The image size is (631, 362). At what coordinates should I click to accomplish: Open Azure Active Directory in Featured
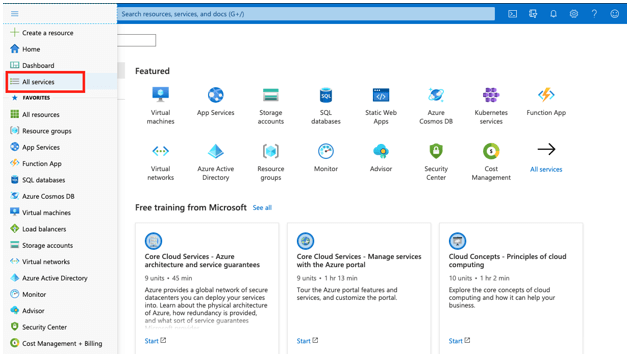[x=216, y=162]
